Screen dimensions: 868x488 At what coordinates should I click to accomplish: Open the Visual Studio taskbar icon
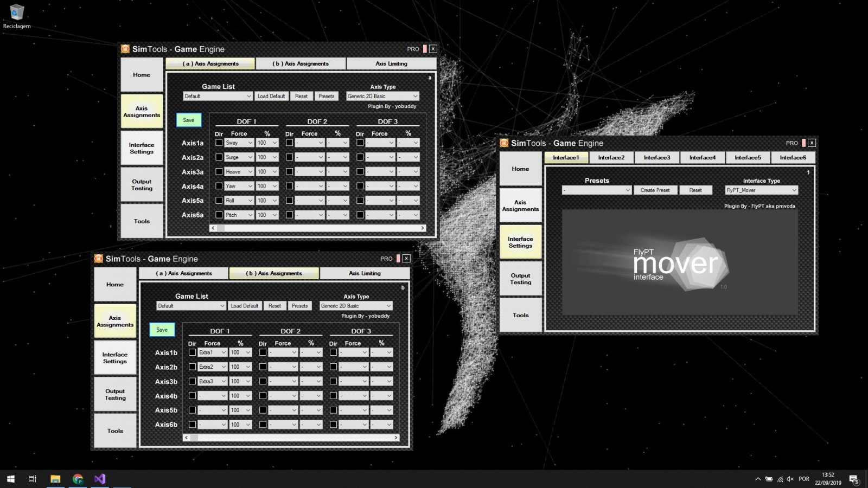point(100,479)
